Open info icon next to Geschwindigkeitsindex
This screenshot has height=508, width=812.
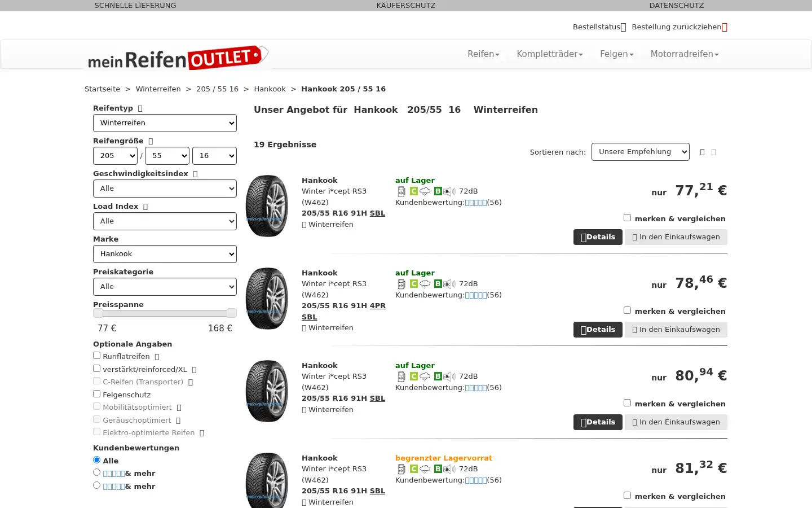coord(195,174)
